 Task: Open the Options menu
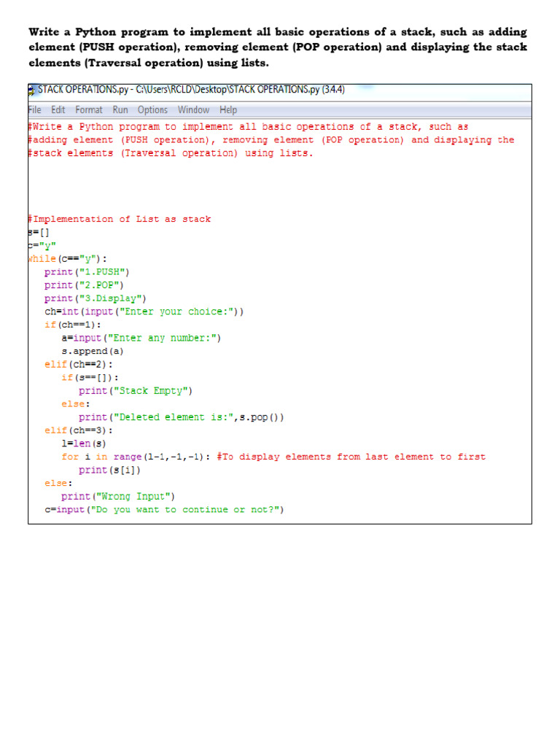click(x=152, y=110)
